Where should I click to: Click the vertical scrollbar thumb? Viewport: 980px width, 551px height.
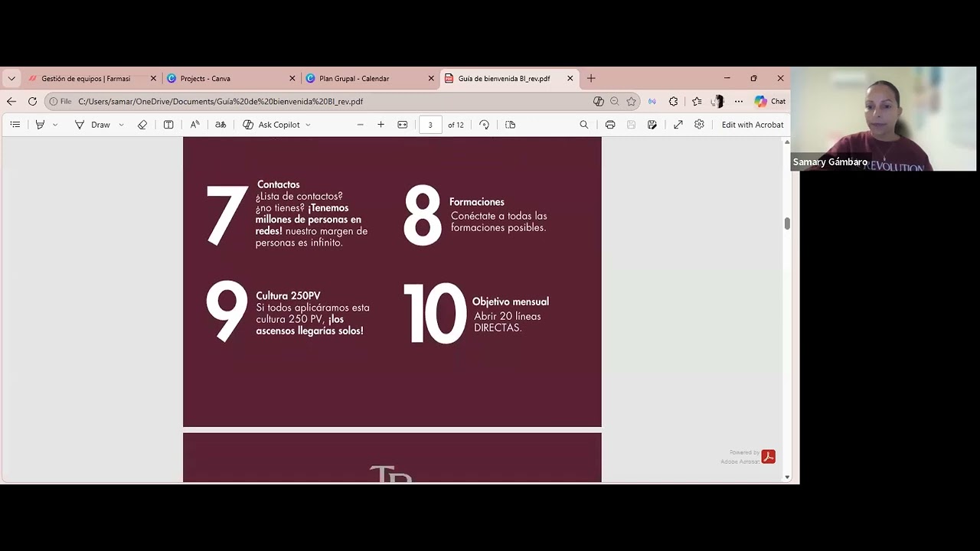click(786, 223)
